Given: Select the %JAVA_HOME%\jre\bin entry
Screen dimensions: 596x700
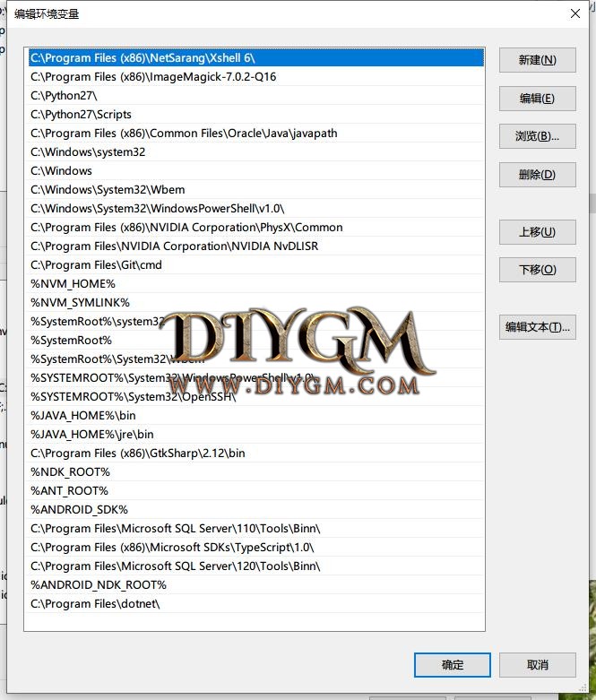Looking at the screenshot, I should [256, 435].
